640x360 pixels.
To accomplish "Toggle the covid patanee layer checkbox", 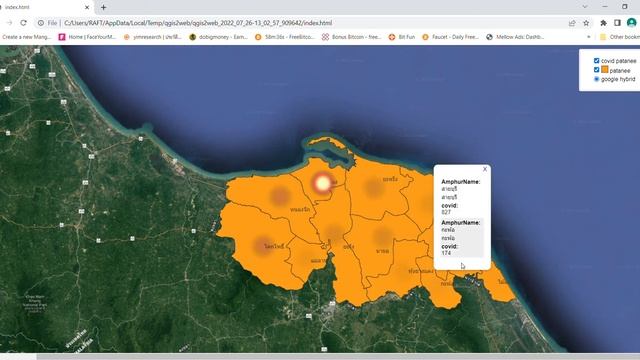I will coord(596,61).
